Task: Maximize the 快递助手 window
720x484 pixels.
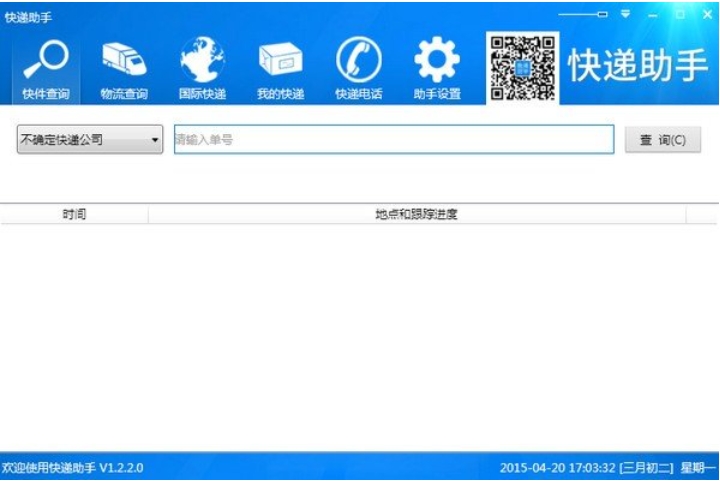Action: pos(679,14)
